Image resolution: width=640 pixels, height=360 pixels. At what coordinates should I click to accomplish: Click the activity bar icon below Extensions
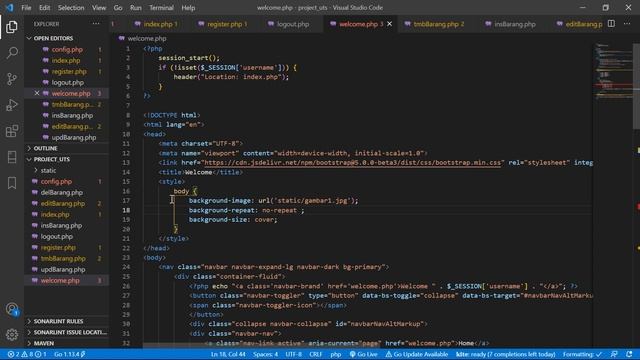[12, 157]
